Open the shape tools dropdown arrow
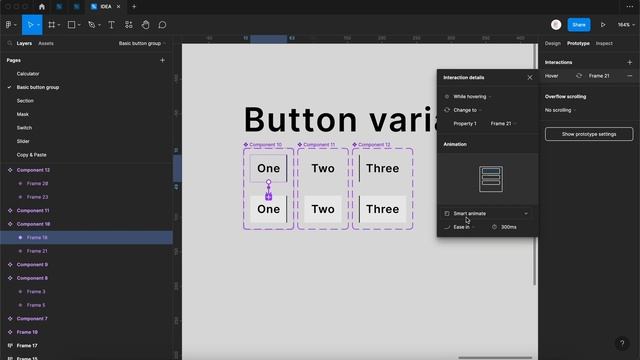Viewport: 640px width, 360px height. pyautogui.click(x=79, y=25)
